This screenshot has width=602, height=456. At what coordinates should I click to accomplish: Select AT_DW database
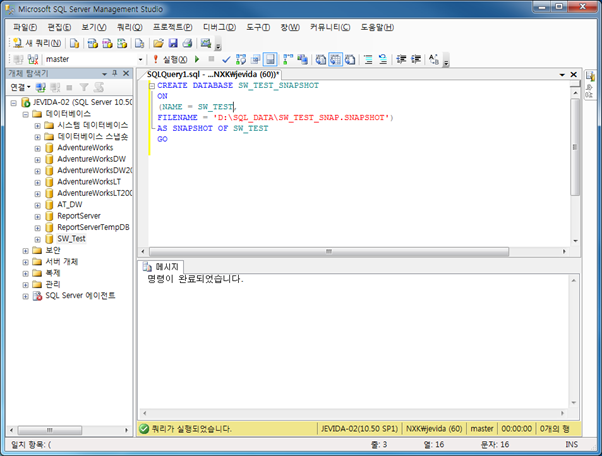tap(69, 205)
